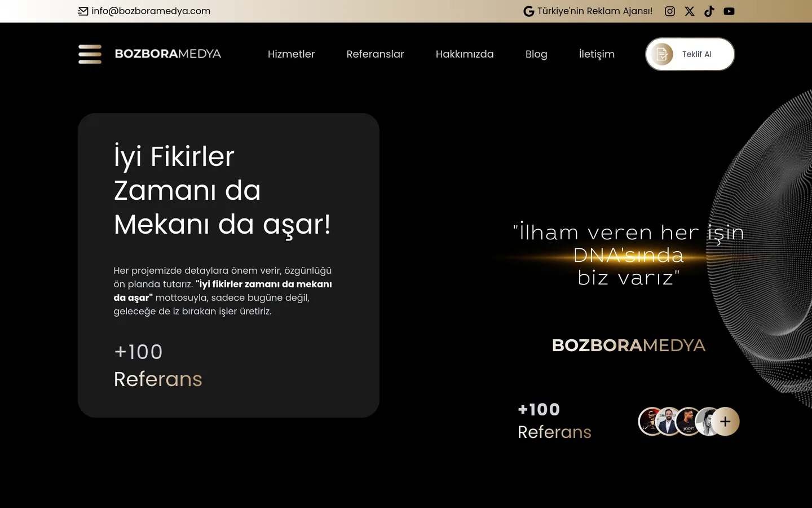The width and height of the screenshot is (812, 508).
Task: Click the Teklif Al button
Action: (690, 54)
